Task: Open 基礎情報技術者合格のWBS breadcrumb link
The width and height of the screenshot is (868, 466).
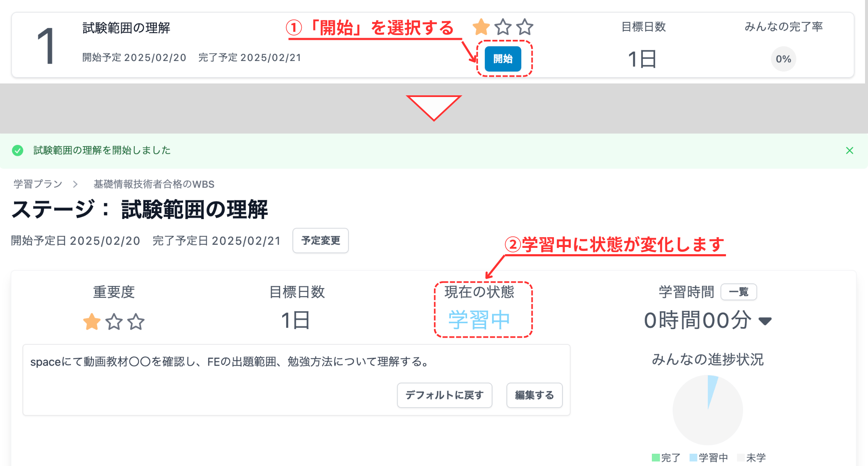Action: tap(154, 184)
